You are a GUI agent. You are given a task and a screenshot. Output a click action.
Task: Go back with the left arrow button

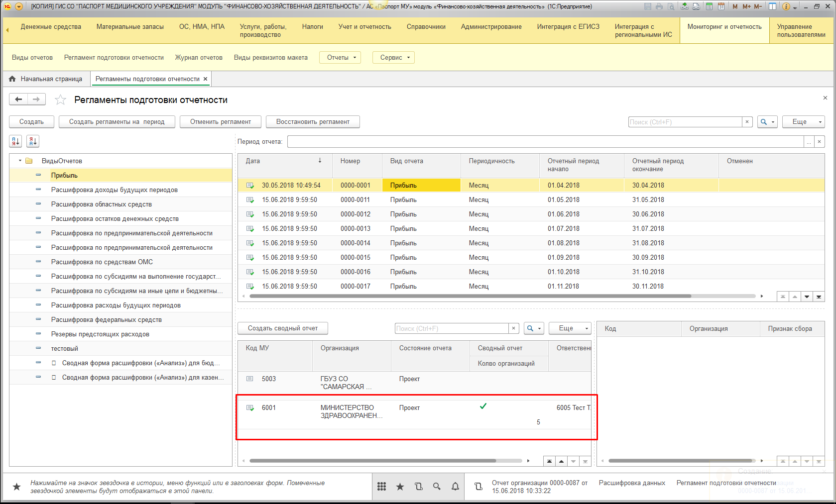tap(18, 100)
